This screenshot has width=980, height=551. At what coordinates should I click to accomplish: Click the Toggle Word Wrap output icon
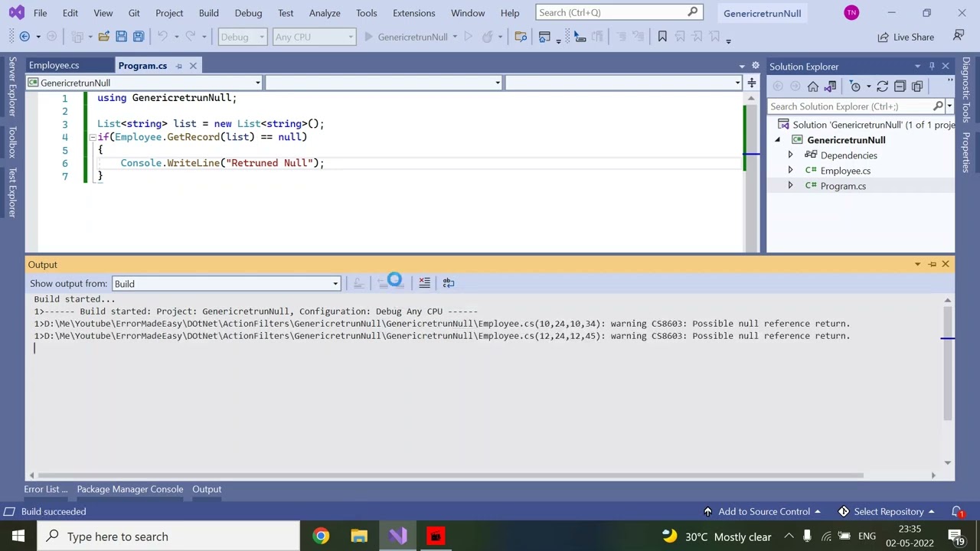(x=449, y=283)
